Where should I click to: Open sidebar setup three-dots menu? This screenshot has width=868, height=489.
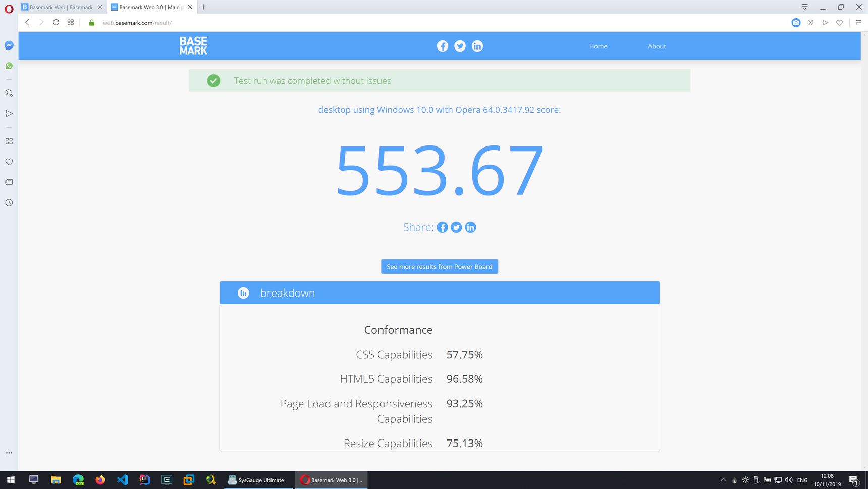pyautogui.click(x=9, y=453)
